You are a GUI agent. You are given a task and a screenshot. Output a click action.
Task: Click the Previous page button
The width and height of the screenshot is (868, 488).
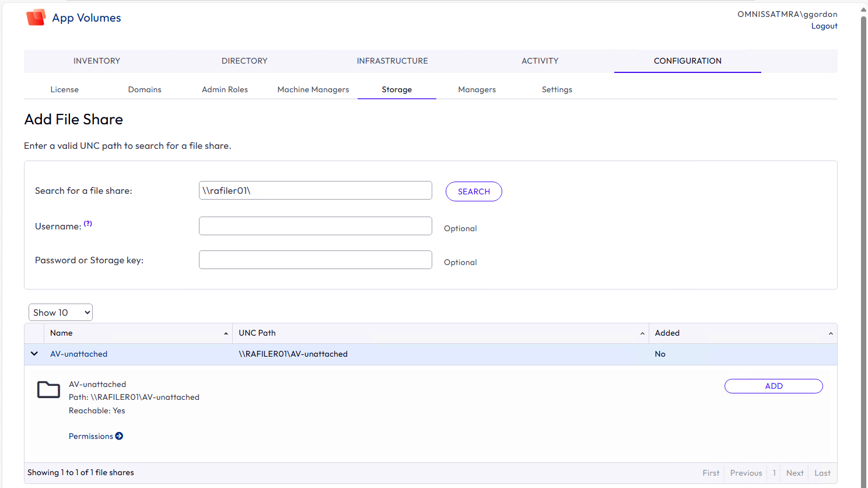pos(746,473)
